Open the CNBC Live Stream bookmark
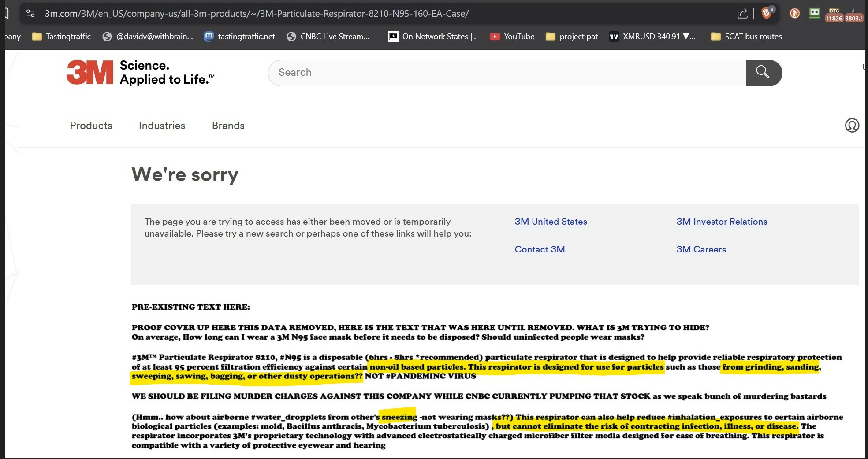The height and width of the screenshot is (459, 868). pyautogui.click(x=328, y=37)
